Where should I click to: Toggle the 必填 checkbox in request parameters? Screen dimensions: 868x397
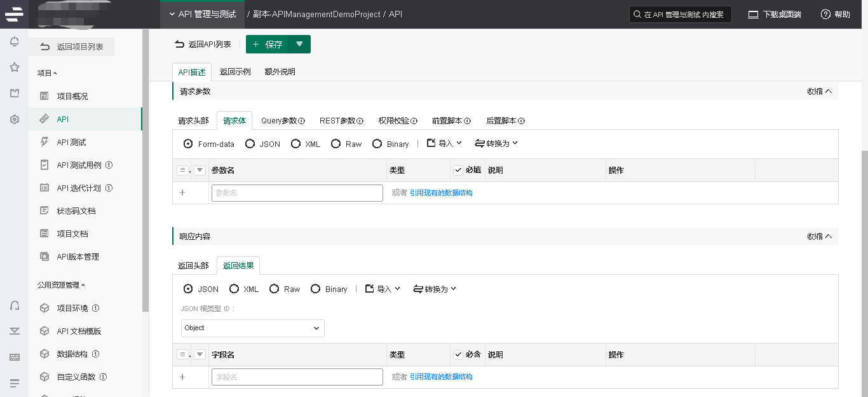[x=458, y=170]
